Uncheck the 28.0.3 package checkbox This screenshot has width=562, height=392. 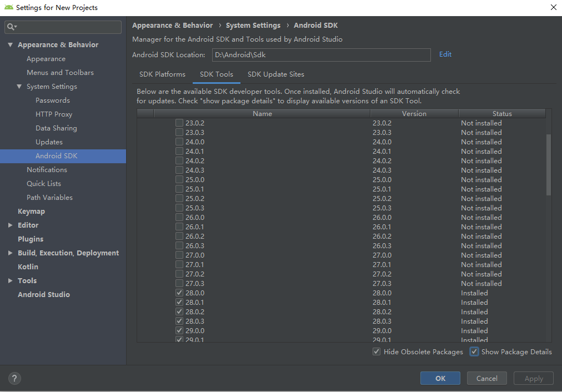pyautogui.click(x=179, y=321)
